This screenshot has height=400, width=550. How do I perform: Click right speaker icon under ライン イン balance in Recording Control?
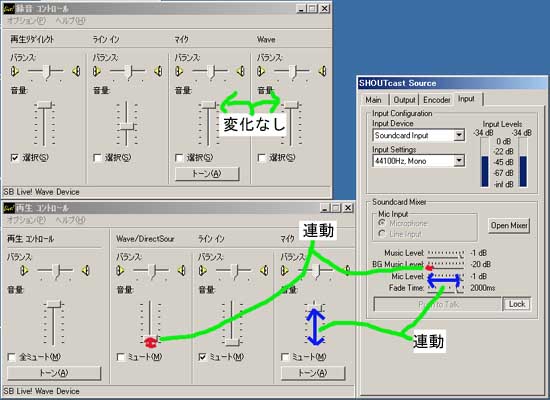[x=158, y=71]
